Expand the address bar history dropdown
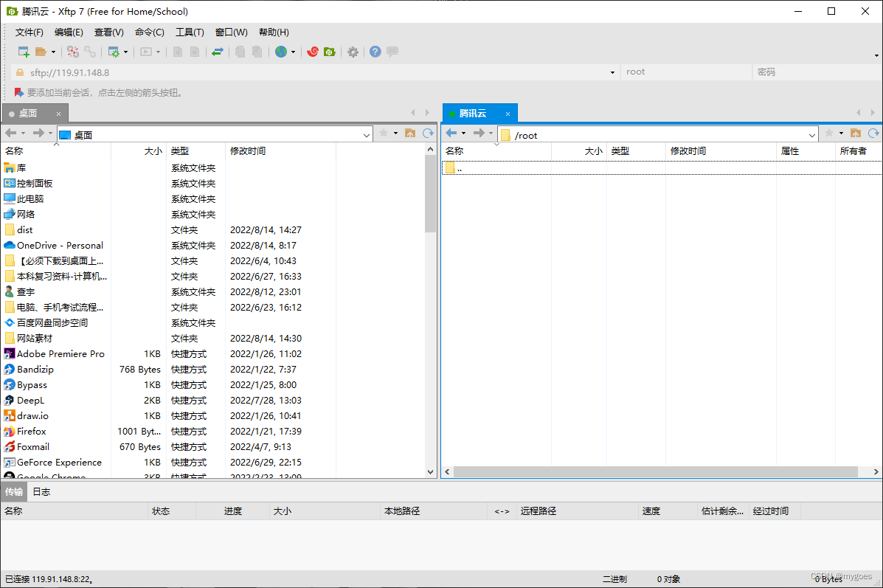 (x=612, y=72)
